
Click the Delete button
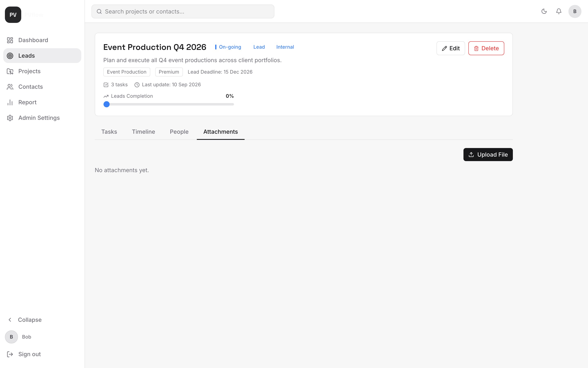tap(486, 48)
